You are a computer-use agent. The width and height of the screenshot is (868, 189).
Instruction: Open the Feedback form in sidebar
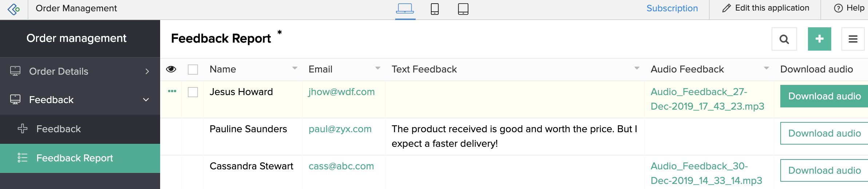tap(58, 129)
